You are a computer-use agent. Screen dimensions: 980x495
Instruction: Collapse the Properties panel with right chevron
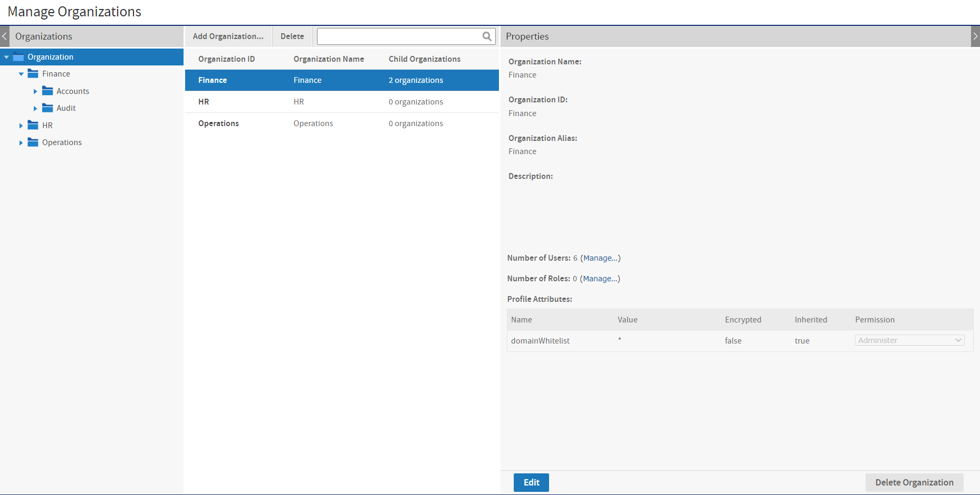click(975, 36)
